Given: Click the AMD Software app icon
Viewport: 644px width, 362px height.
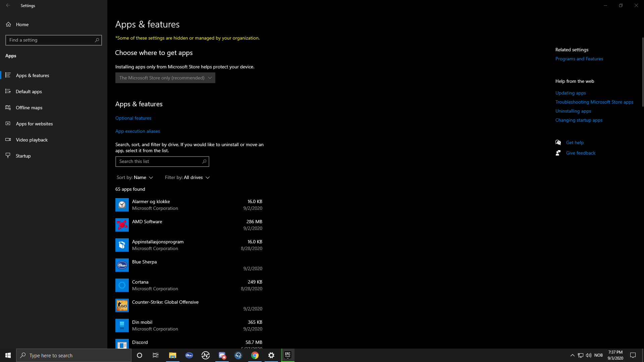Looking at the screenshot, I should (x=122, y=225).
